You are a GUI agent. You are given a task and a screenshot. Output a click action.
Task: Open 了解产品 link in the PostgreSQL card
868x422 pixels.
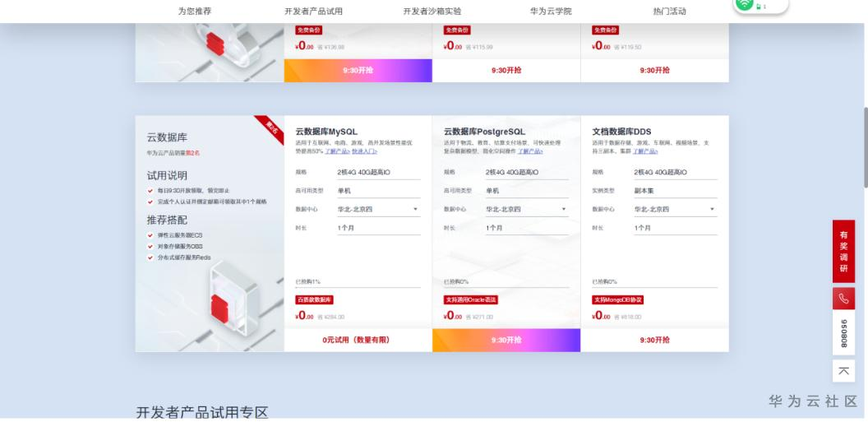[x=530, y=151]
